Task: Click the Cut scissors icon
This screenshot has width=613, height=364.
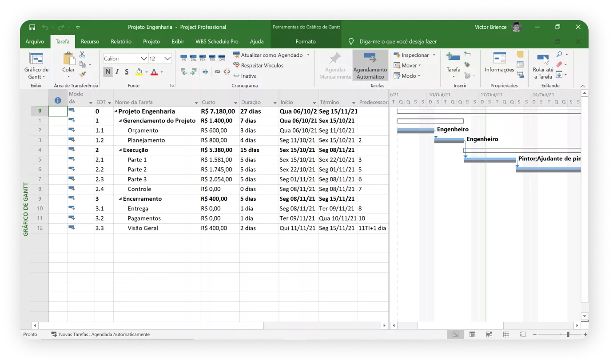Action: coord(82,55)
